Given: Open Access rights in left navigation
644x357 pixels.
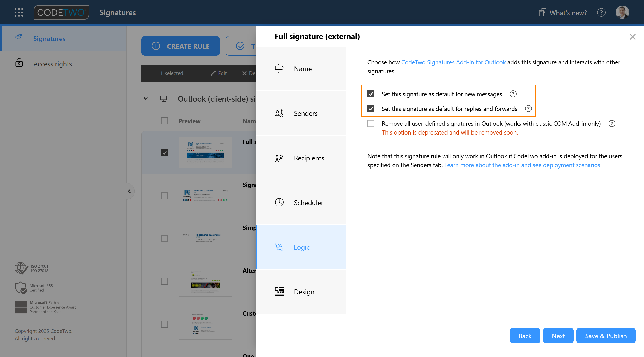Looking at the screenshot, I should tap(63, 64).
